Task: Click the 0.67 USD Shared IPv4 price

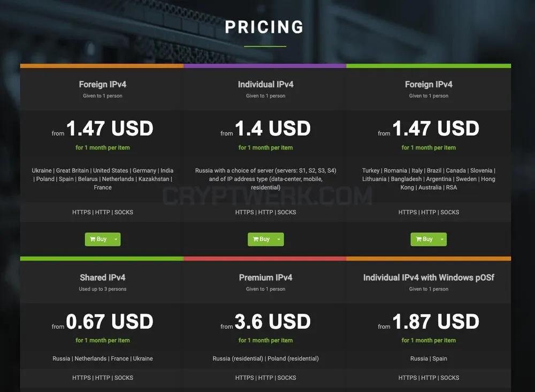Action: [110, 321]
